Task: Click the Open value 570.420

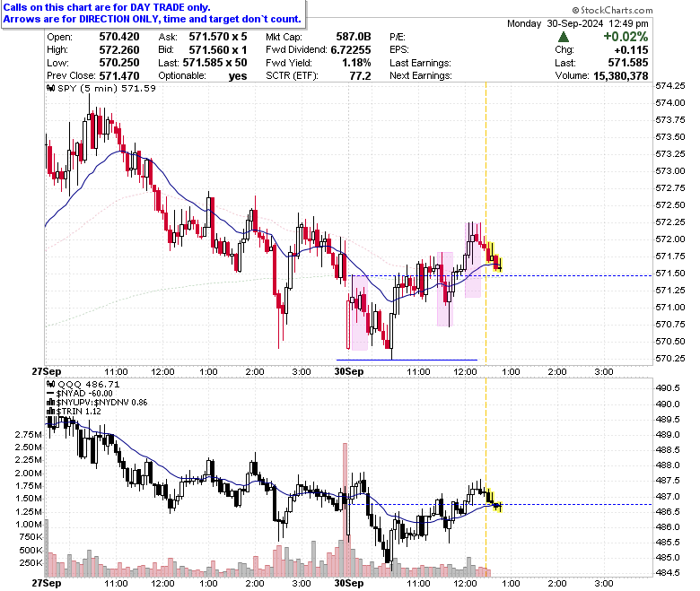Action: 119,37
